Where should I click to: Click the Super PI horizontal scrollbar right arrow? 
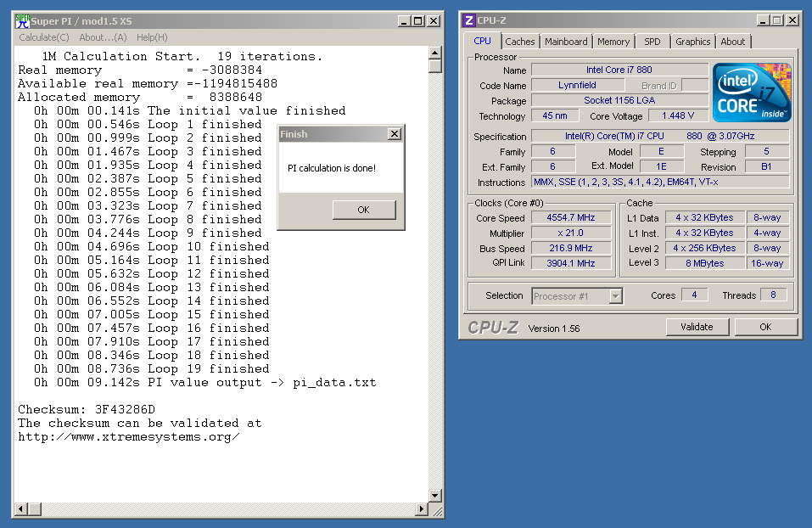[x=422, y=509]
